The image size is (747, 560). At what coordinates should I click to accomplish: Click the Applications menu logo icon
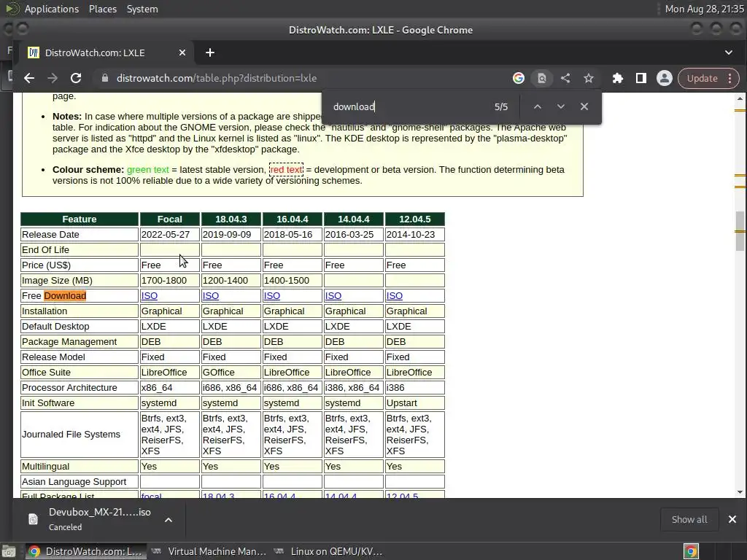click(12, 9)
